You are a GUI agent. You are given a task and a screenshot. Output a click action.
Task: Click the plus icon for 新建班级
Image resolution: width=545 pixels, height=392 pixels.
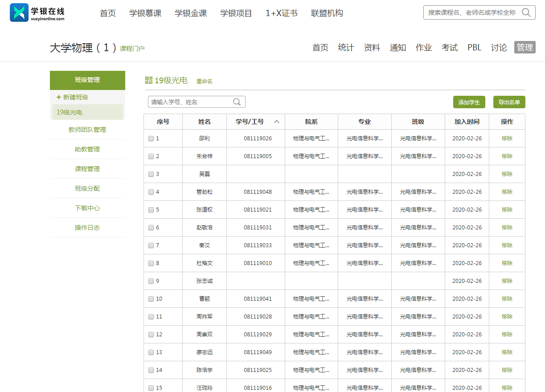tap(59, 97)
